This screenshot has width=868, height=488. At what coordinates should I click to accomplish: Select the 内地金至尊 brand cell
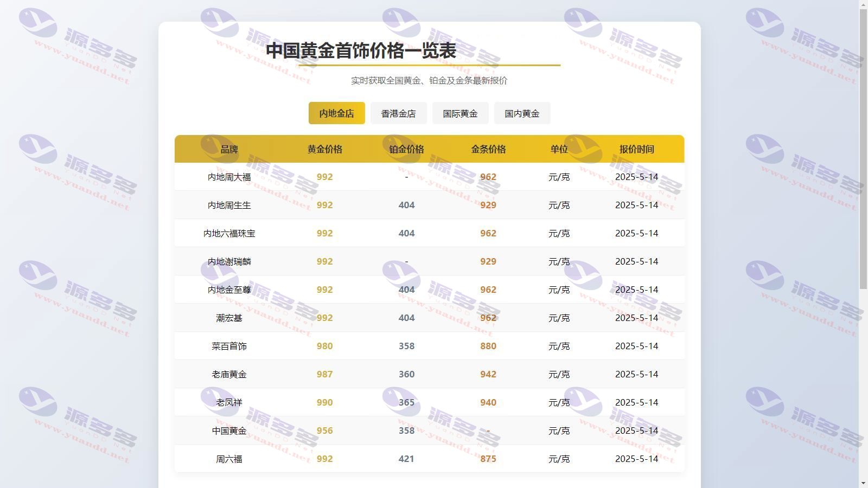point(229,290)
